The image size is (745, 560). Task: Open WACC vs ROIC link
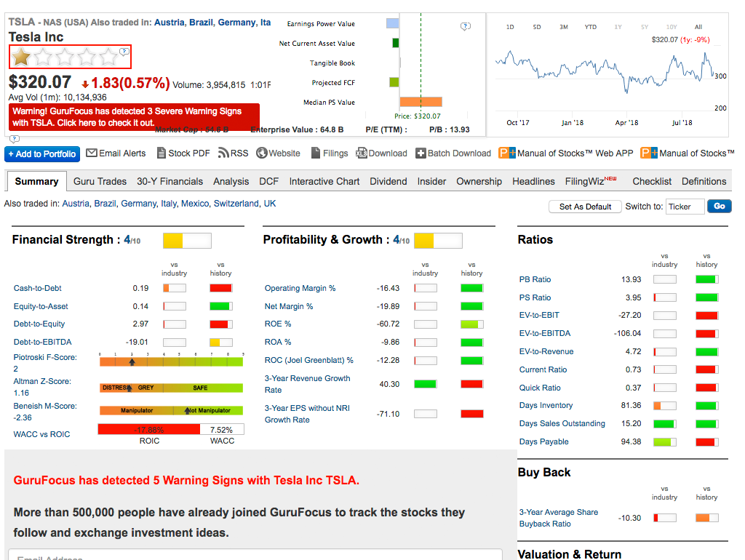click(41, 434)
